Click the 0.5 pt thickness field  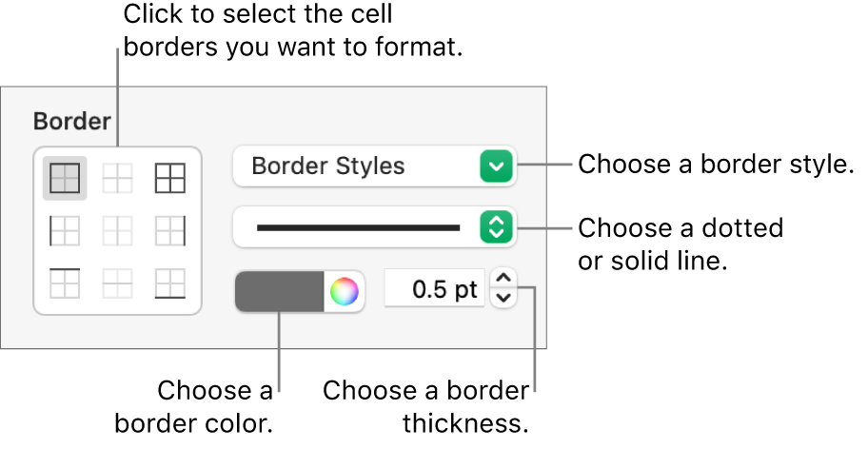[435, 291]
